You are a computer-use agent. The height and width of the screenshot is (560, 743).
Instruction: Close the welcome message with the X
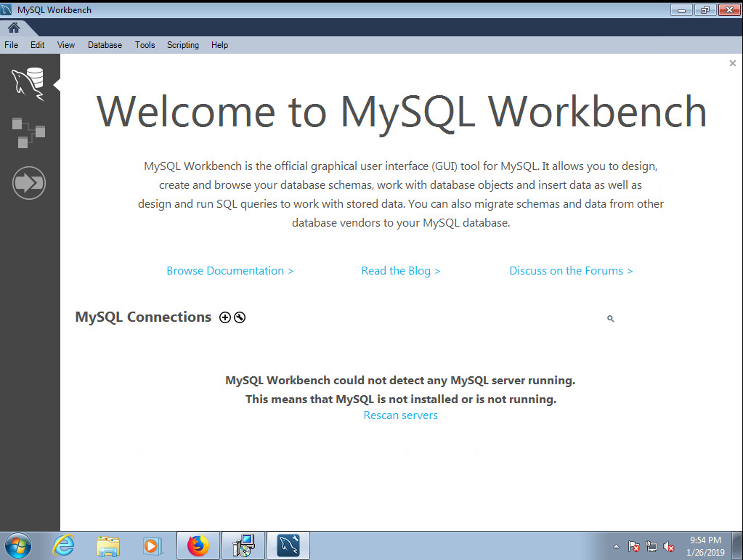tap(733, 63)
